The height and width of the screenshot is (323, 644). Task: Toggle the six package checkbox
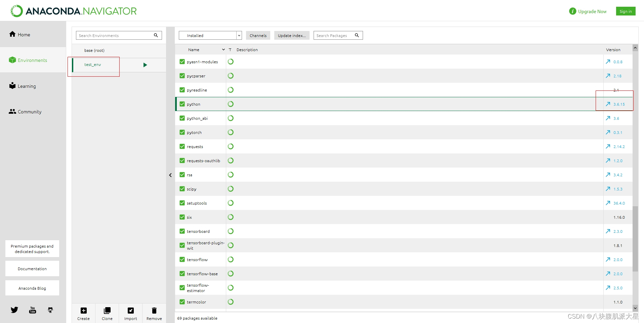[x=182, y=217]
